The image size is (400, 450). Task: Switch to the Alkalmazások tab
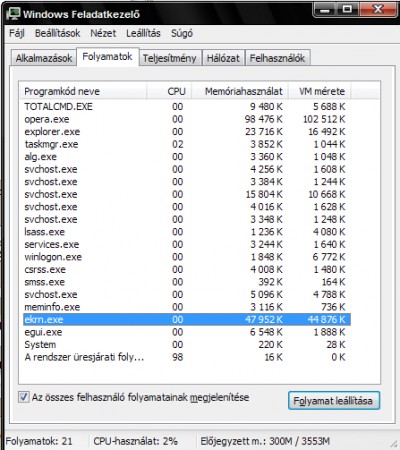[x=44, y=58]
